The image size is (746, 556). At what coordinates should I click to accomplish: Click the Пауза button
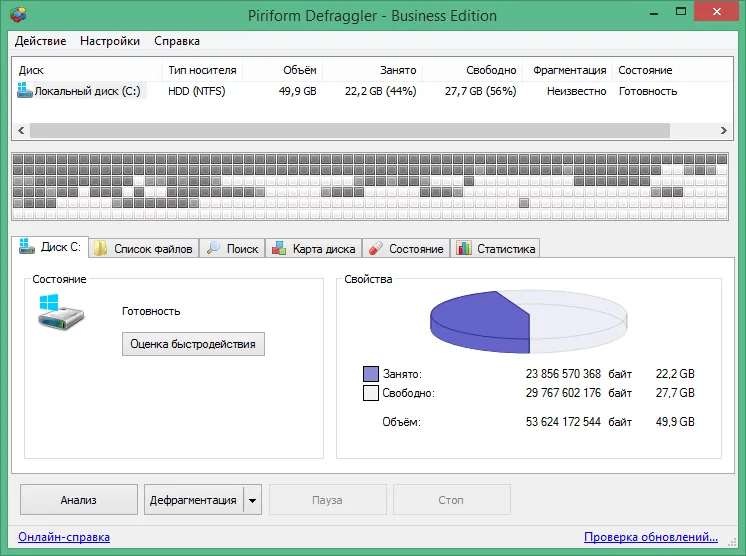328,500
